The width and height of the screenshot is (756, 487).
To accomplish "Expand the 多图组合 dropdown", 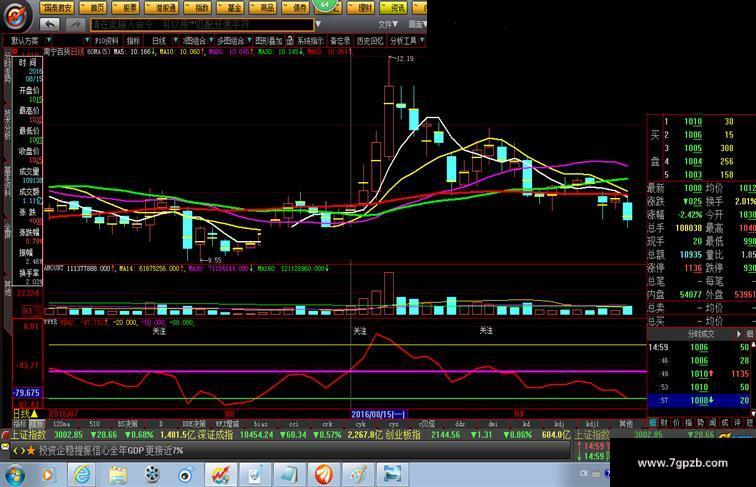I will [249, 41].
